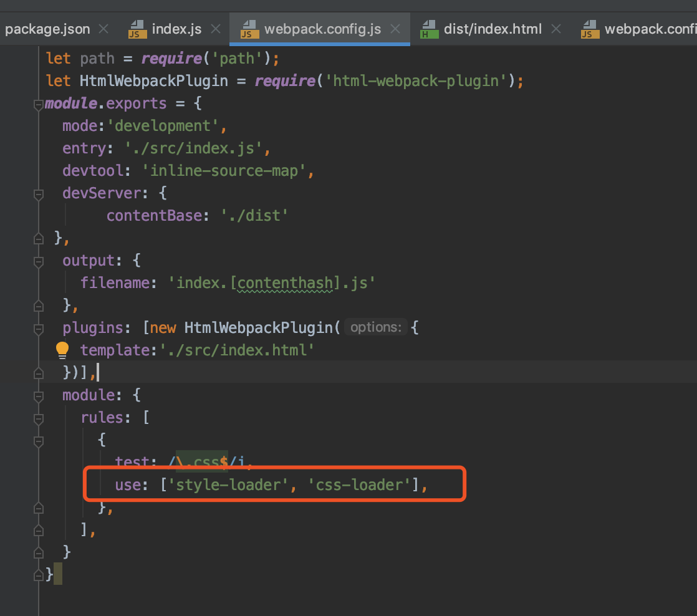The height and width of the screenshot is (616, 697).
Task: Click the 'css-loader' string
Action: click(x=360, y=485)
